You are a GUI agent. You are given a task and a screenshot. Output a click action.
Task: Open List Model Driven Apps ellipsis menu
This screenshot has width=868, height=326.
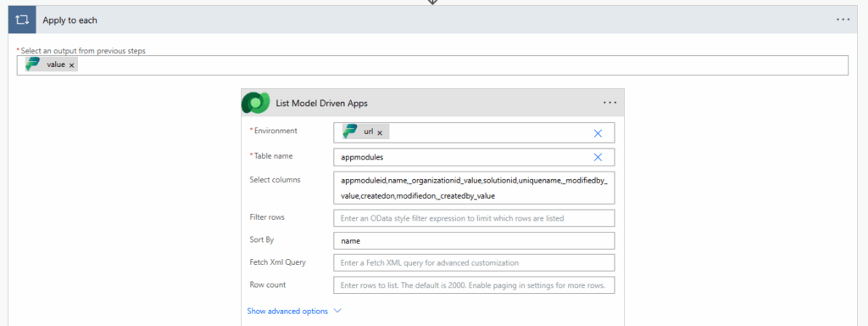609,103
